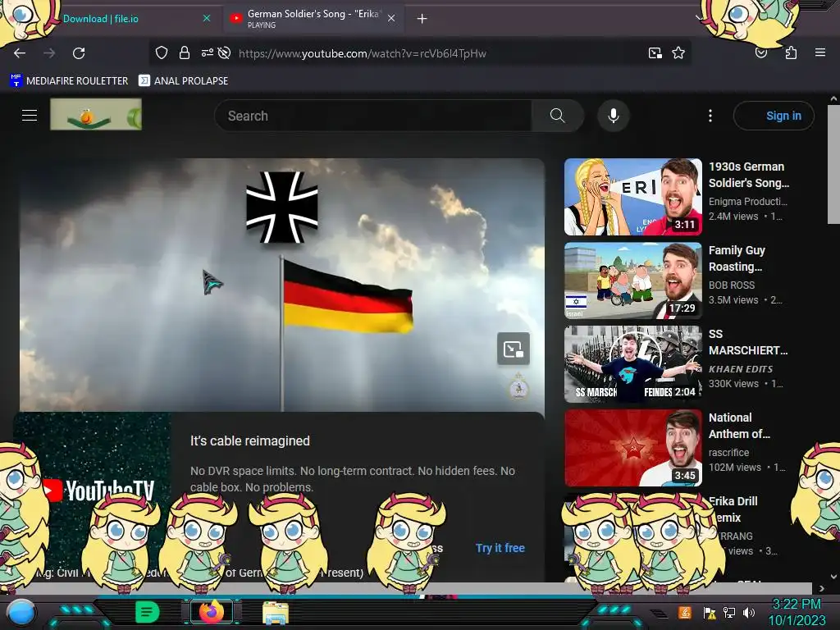Image resolution: width=840 pixels, height=630 pixels.
Task: Select the German Soldier's Song YouTube tab
Action: [x=313, y=18]
